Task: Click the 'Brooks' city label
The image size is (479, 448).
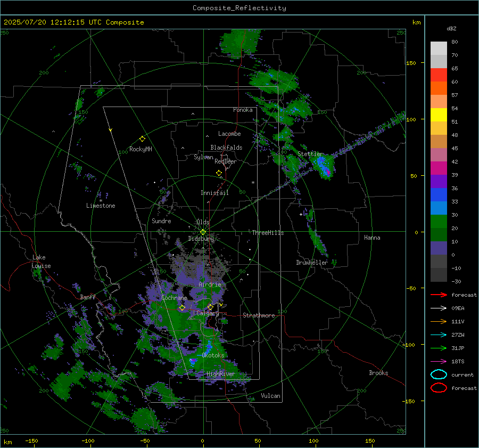Action: [378, 373]
